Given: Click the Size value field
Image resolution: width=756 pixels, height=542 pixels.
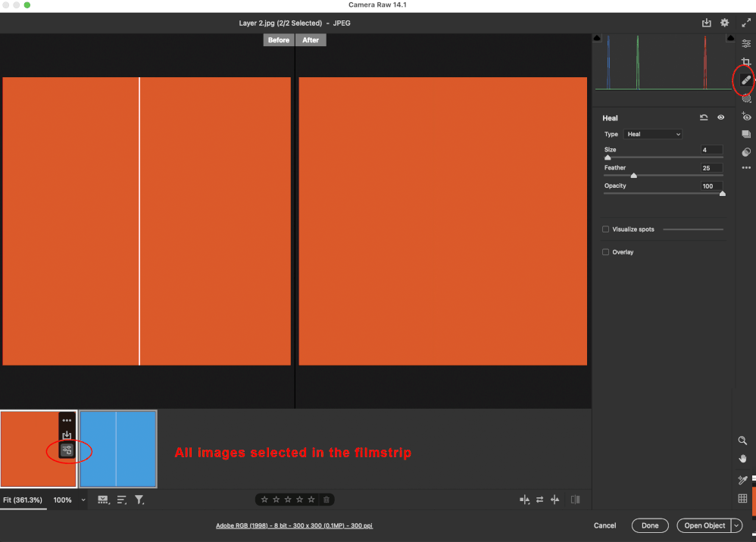Looking at the screenshot, I should tap(711, 150).
